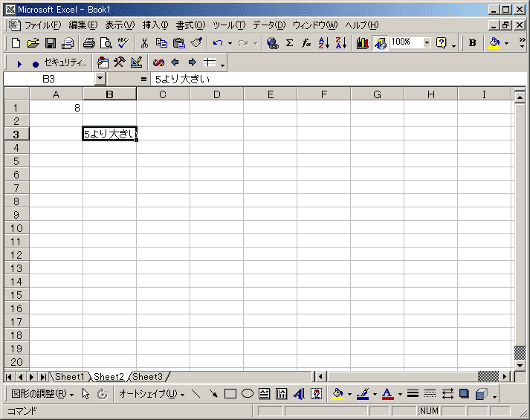Cut selection with the scissors icon
The height and width of the screenshot is (420, 530).
(x=144, y=43)
